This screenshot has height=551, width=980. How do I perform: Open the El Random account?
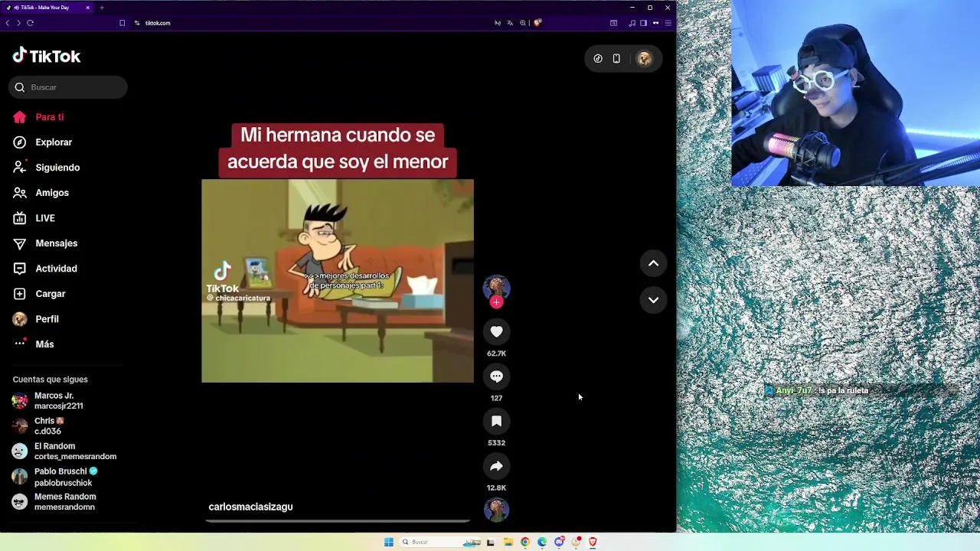[x=64, y=452]
